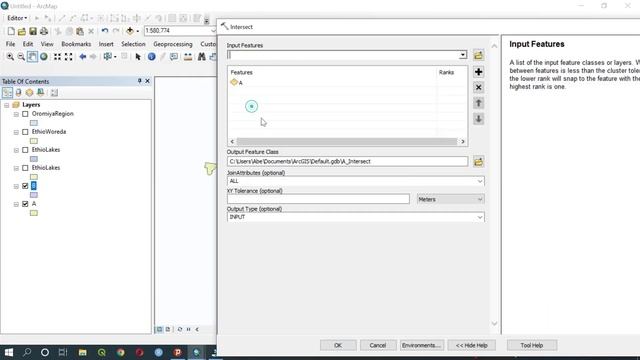Click the features list horizontal scrollbar
This screenshot has height=360, width=640.
(347, 142)
